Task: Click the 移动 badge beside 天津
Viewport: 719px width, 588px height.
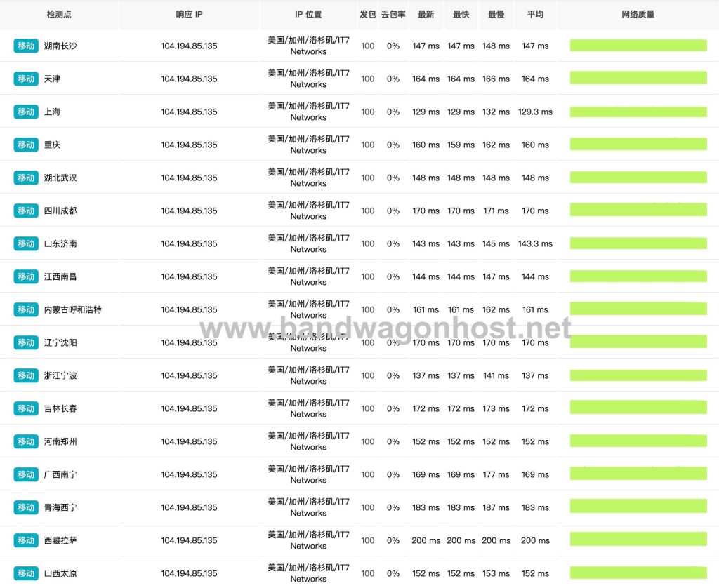Action: [x=26, y=79]
